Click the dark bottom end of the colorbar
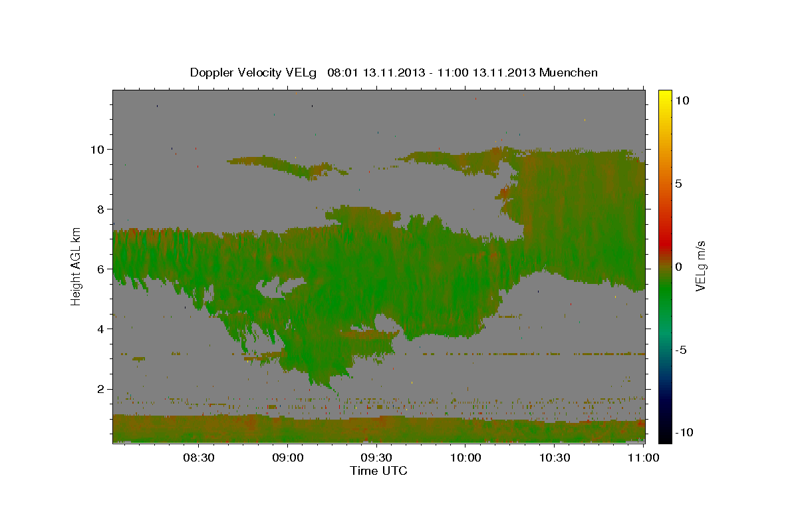This screenshot has height=532, width=798. (664, 436)
